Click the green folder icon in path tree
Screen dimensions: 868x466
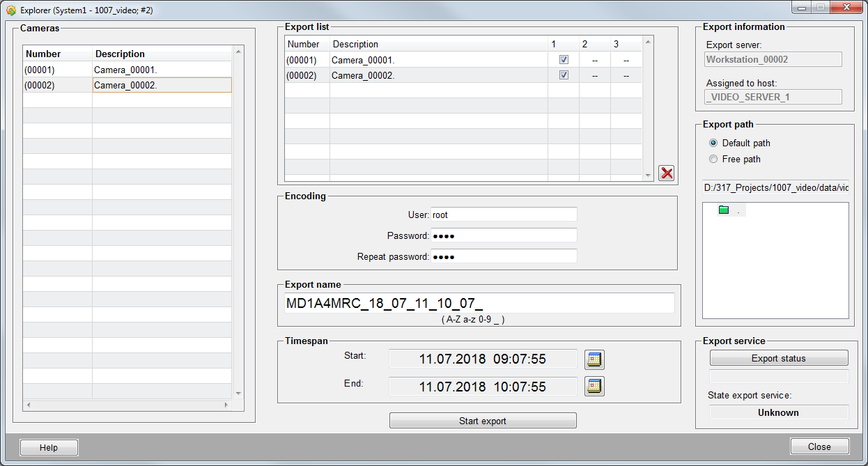click(x=724, y=210)
